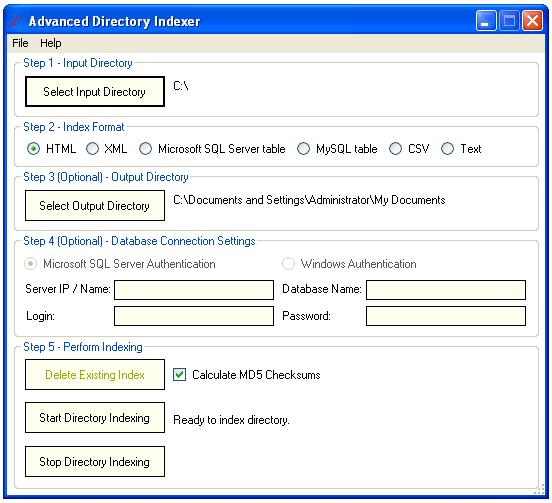The width and height of the screenshot is (552, 503).
Task: Start Directory Indexing
Action: tap(95, 417)
